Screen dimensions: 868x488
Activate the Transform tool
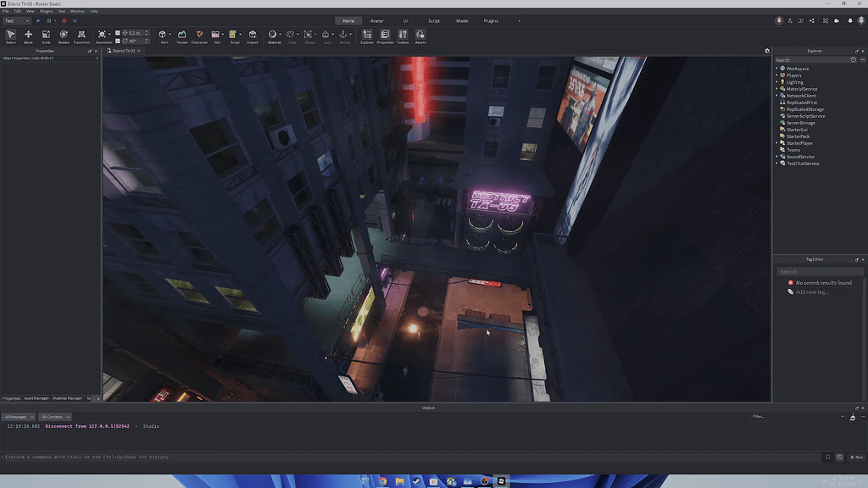click(x=81, y=36)
